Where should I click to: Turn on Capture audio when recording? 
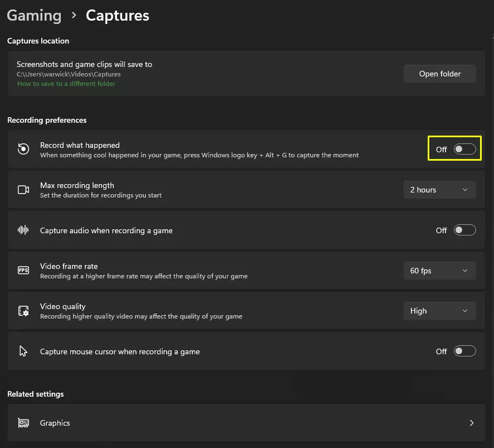tap(464, 230)
